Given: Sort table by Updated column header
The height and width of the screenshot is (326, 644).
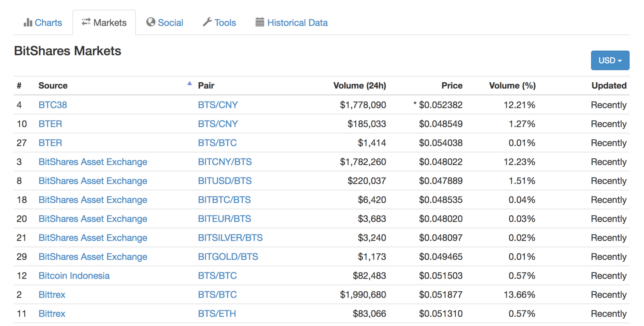Looking at the screenshot, I should coord(609,86).
